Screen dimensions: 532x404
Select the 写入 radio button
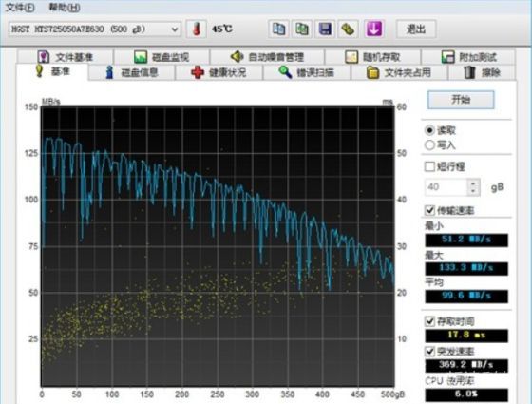point(429,145)
